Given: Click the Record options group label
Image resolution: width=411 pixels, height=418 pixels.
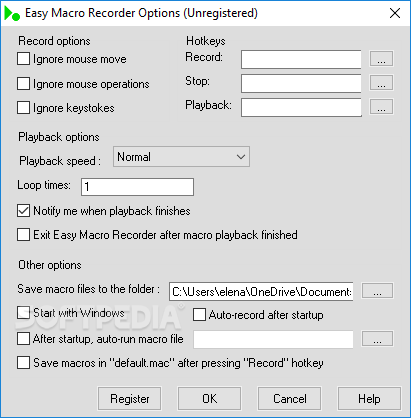Looking at the screenshot, I should [54, 41].
